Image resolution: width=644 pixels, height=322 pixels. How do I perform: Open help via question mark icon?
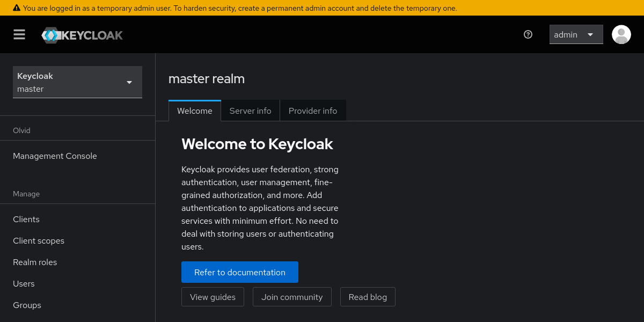click(528, 34)
